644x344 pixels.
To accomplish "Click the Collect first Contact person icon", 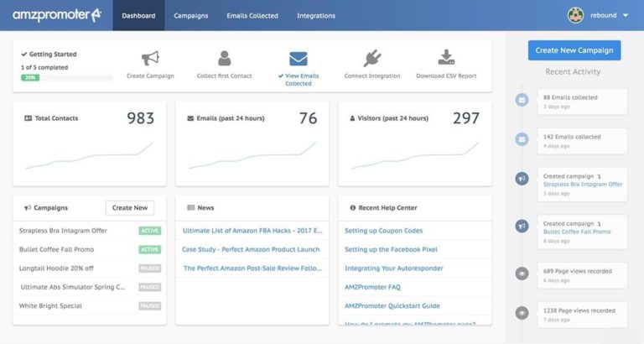I will click(x=224, y=59).
